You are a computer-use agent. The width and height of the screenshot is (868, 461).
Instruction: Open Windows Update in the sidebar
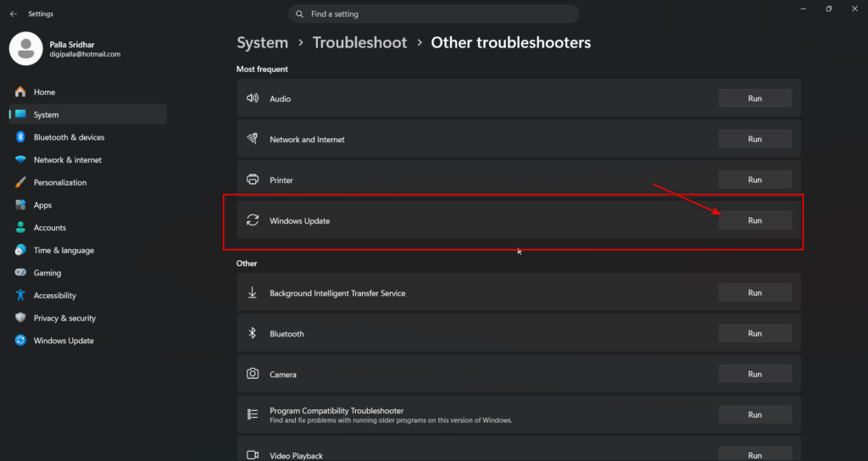click(88, 341)
